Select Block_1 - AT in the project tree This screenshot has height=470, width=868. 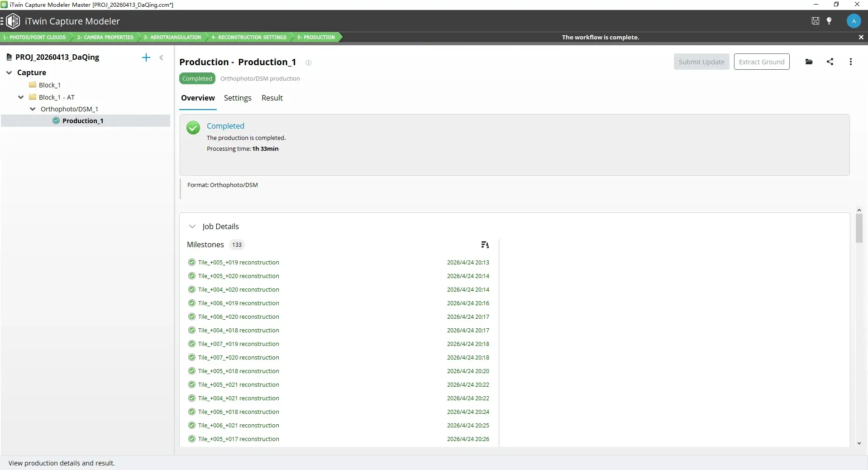coord(57,97)
